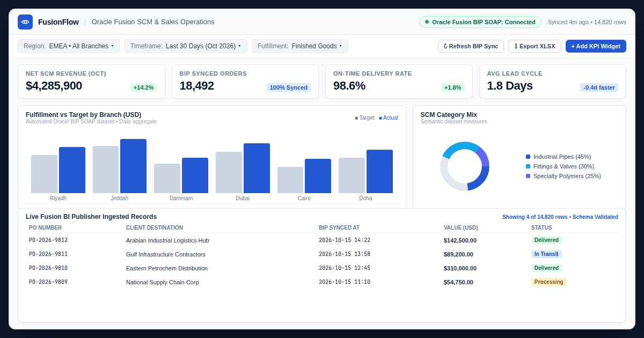Click Fittings & Valves (30%) legend swatch
This screenshot has width=644, height=338.
(528, 166)
